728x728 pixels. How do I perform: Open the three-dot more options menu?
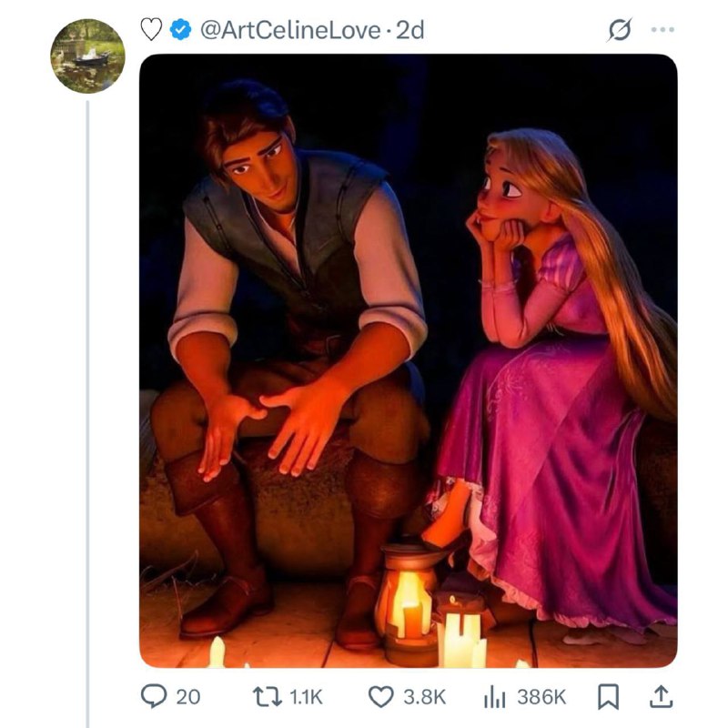663,30
